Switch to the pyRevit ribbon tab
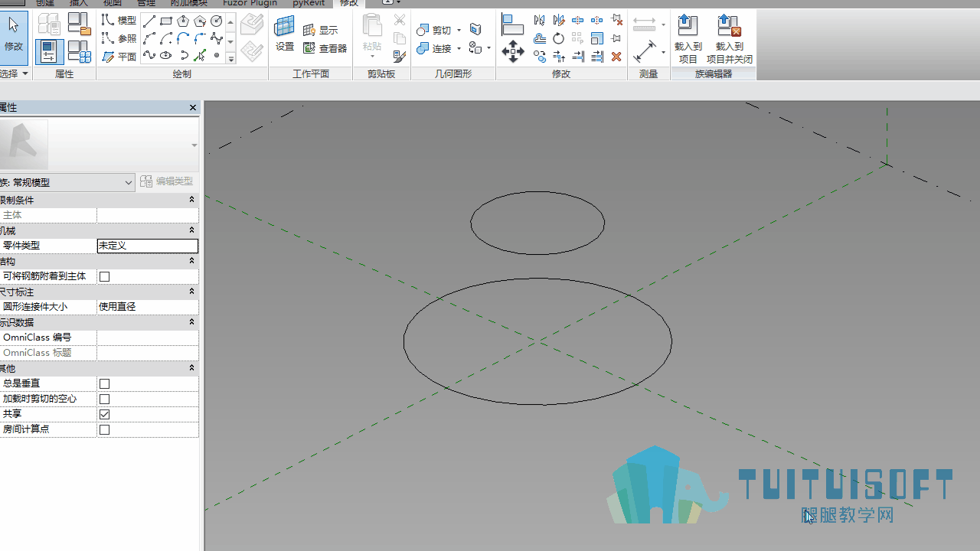The height and width of the screenshot is (551, 980). pos(309,3)
